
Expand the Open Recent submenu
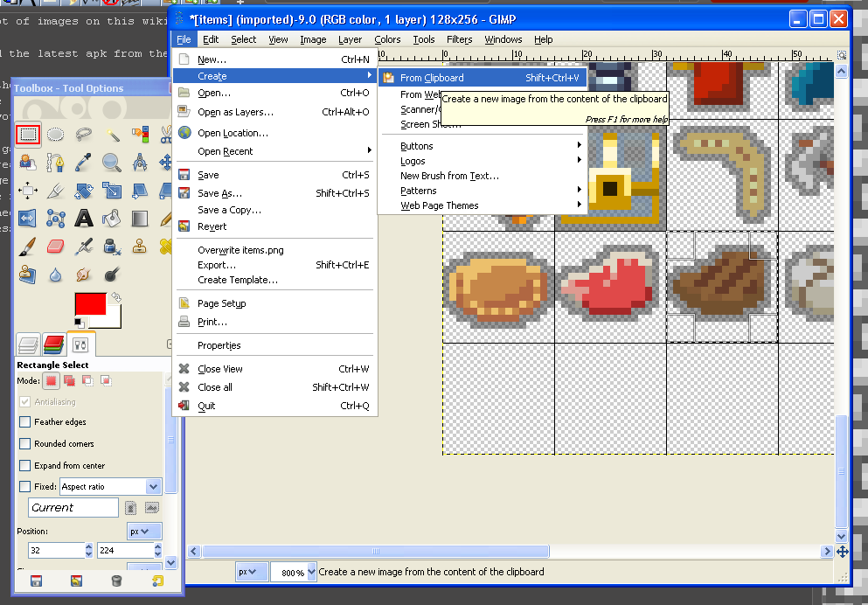click(275, 151)
